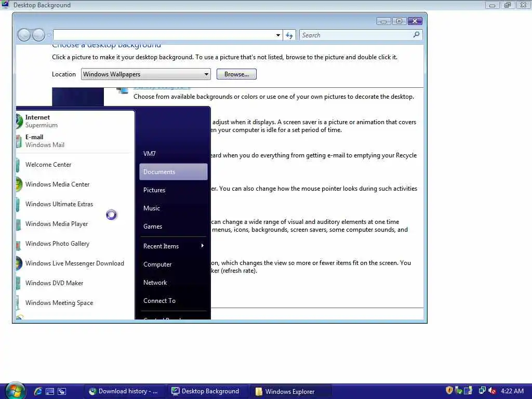
Task: Select Windows Live Messenger Download entry
Action: point(73,263)
